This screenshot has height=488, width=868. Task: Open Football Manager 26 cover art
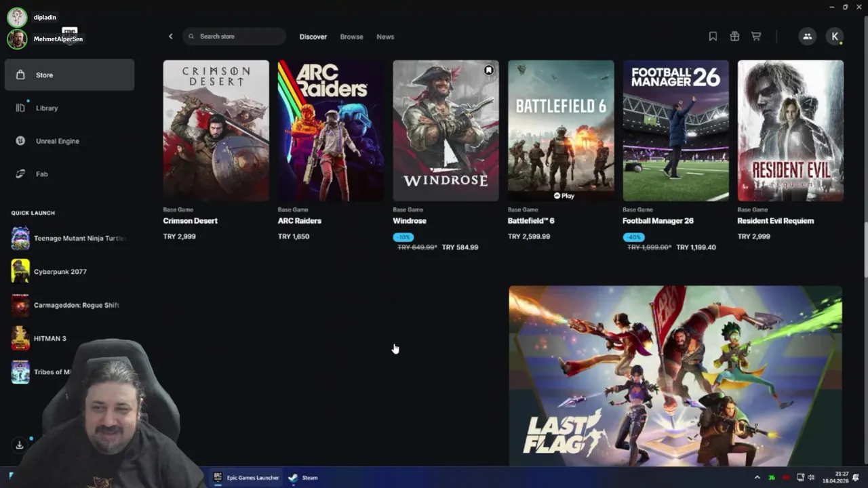coord(675,130)
